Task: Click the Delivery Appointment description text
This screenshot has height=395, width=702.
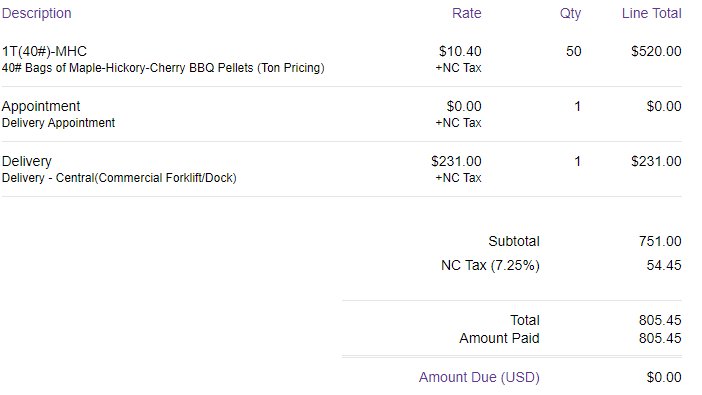Action: (x=58, y=123)
